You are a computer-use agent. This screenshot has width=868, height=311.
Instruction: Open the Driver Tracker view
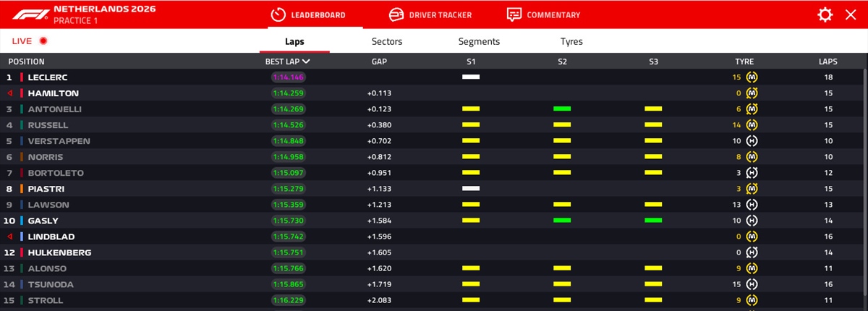point(430,14)
